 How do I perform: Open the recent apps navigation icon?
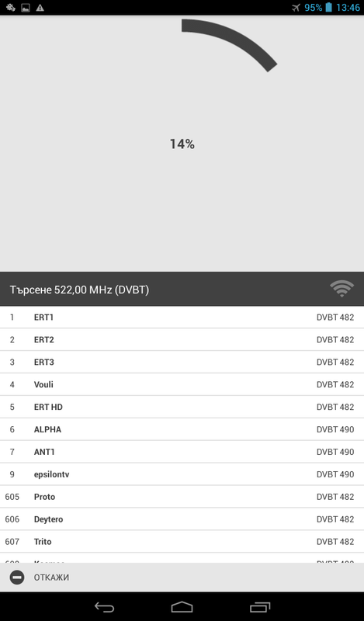pos(260,607)
